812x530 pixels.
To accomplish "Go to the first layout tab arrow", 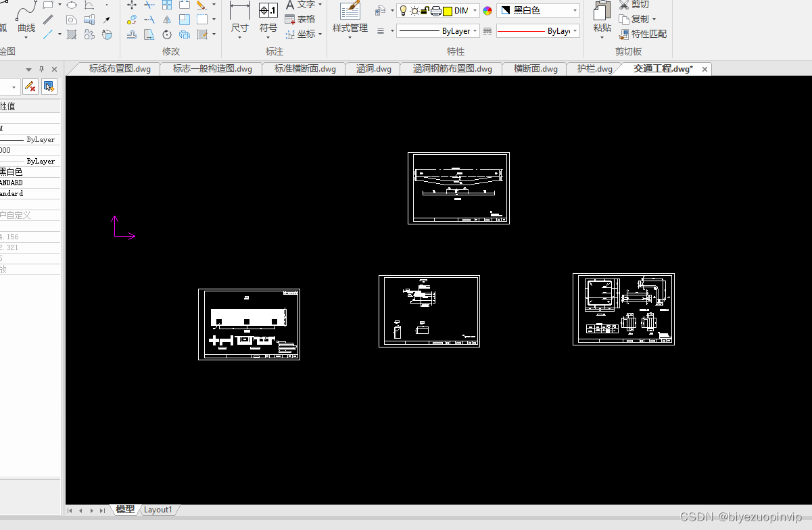I will (x=70, y=510).
